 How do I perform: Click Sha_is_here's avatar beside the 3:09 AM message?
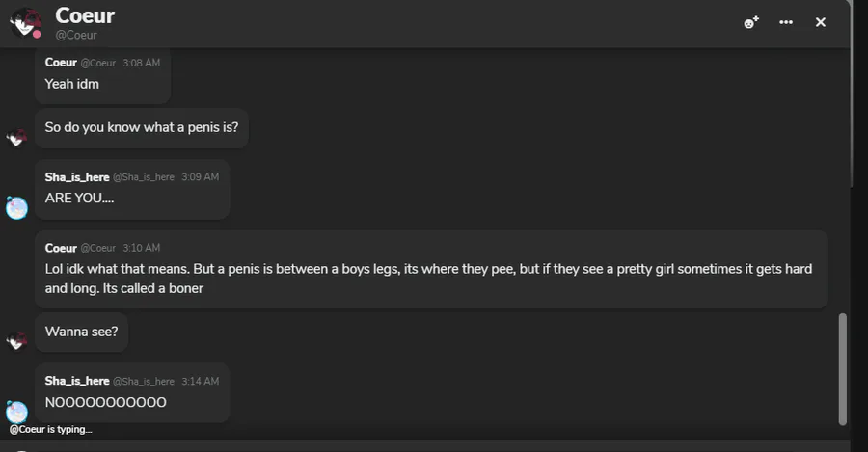16,207
